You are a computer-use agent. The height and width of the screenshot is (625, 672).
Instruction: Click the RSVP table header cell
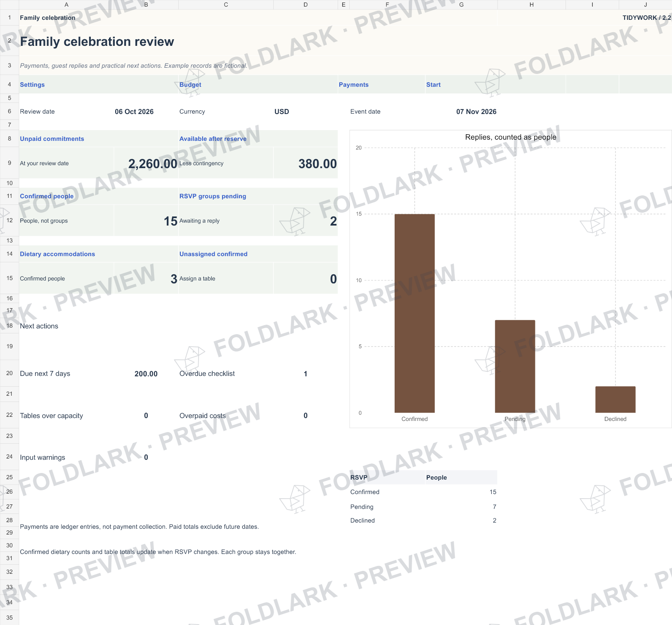(387, 477)
